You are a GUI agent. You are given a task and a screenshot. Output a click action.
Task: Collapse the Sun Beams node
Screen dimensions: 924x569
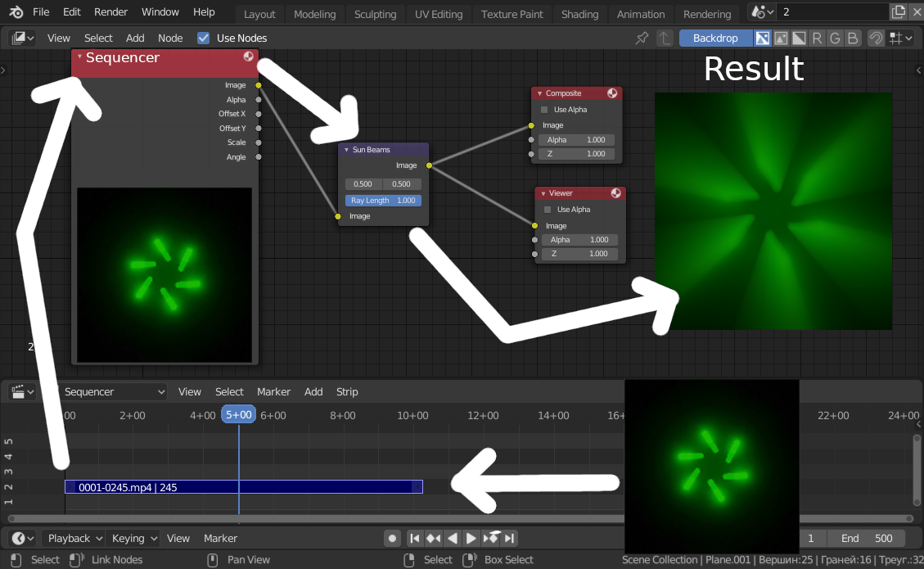point(346,150)
